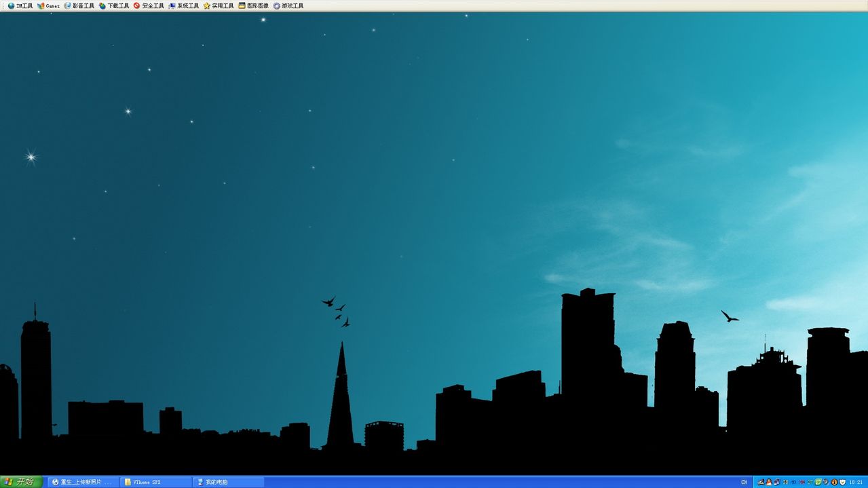Expand the 实用工具 utilities folder

219,5
